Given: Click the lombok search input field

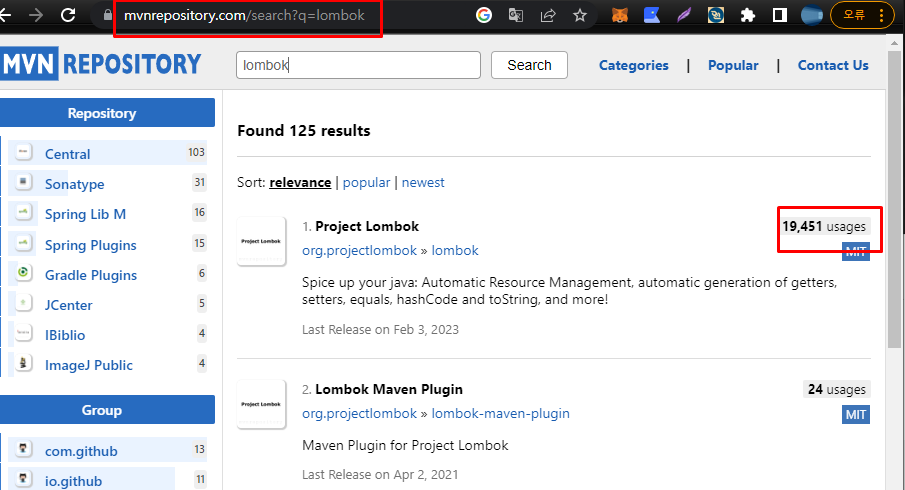Looking at the screenshot, I should point(358,65).
